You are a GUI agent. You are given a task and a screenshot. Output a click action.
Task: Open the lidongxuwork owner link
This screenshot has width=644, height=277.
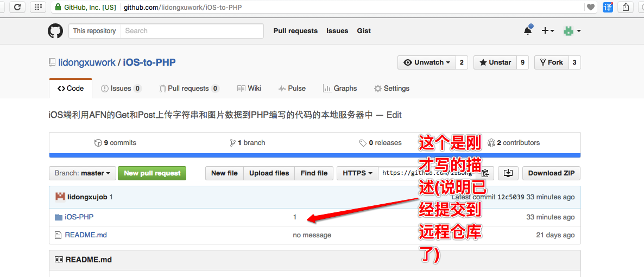tap(87, 62)
